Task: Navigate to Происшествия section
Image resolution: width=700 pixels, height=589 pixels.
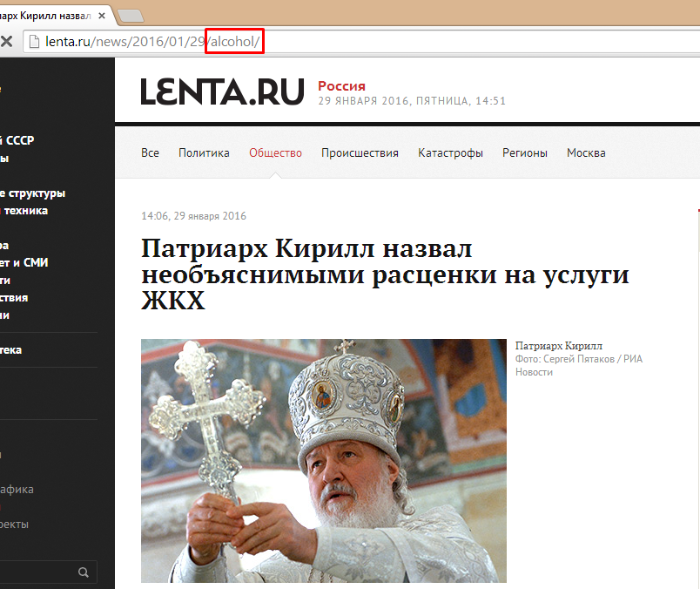Action: pyautogui.click(x=360, y=152)
